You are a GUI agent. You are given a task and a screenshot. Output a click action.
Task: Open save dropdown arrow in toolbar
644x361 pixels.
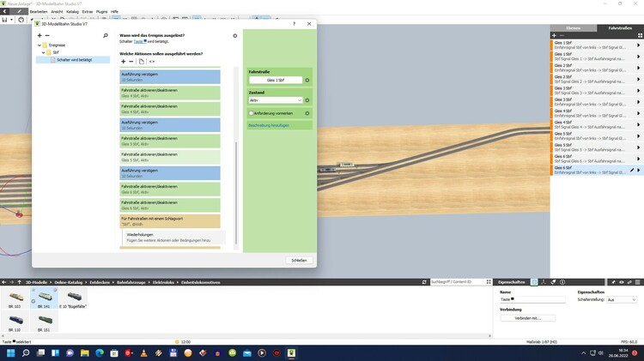click(x=11, y=20)
